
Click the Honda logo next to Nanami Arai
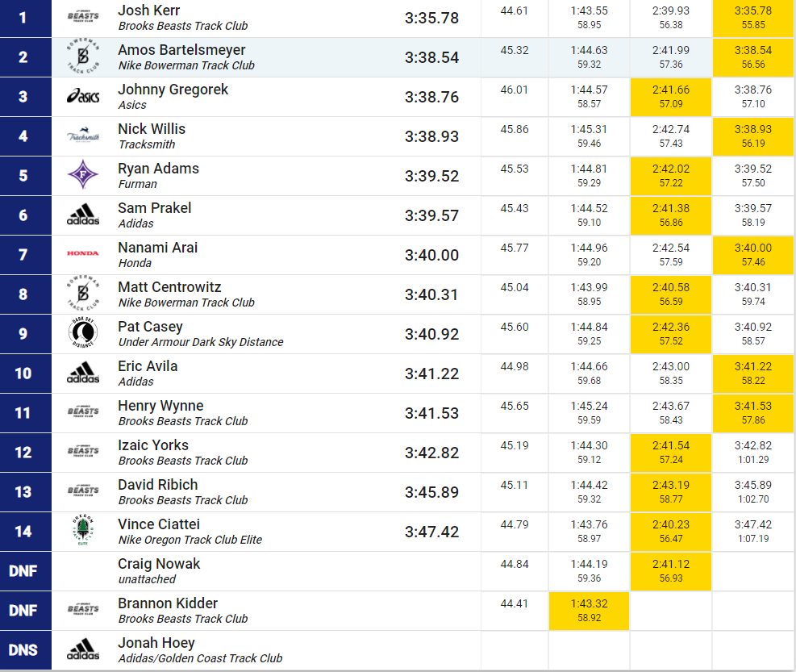point(83,253)
